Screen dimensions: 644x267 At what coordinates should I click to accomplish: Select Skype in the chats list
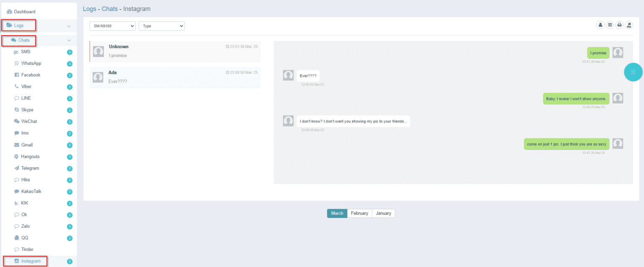27,110
